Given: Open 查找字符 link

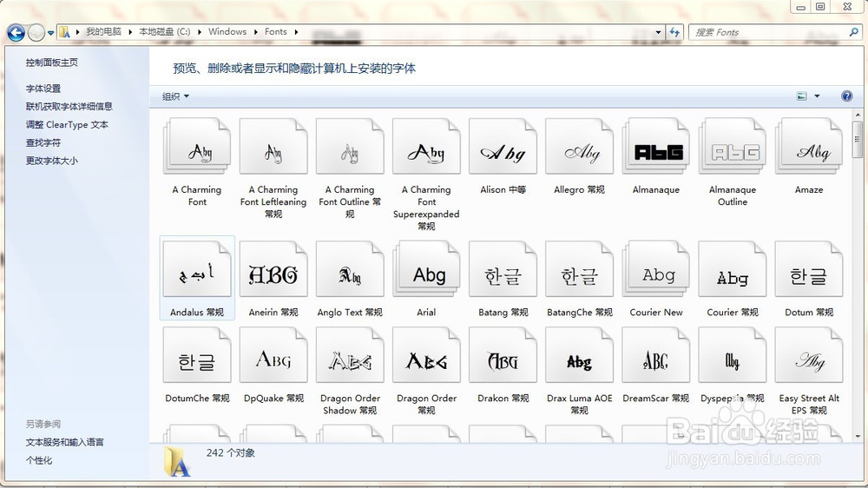Looking at the screenshot, I should (x=43, y=143).
